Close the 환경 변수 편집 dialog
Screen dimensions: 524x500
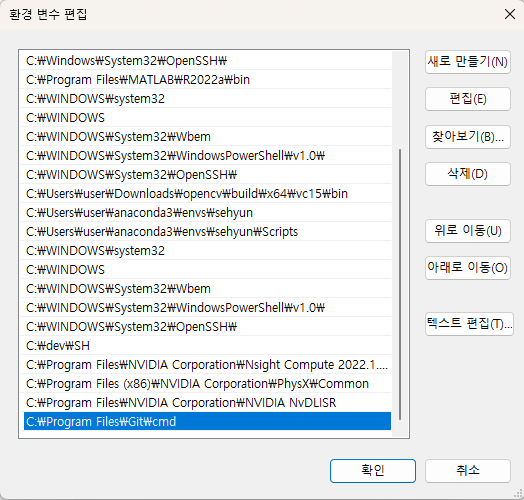tap(510, 14)
